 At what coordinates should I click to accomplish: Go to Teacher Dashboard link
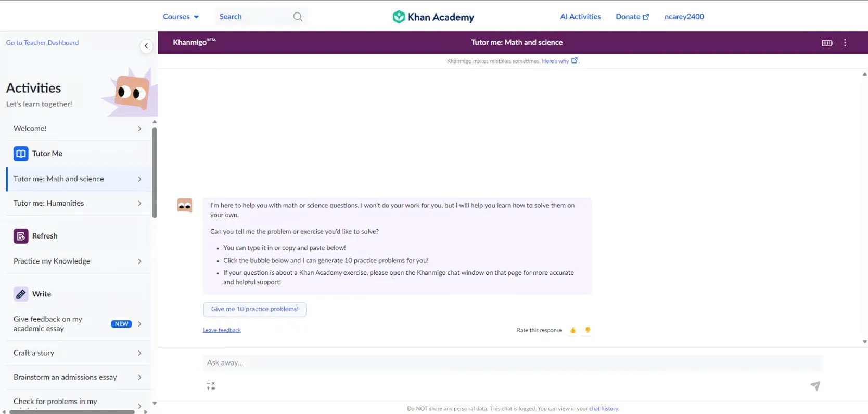pyautogui.click(x=42, y=43)
